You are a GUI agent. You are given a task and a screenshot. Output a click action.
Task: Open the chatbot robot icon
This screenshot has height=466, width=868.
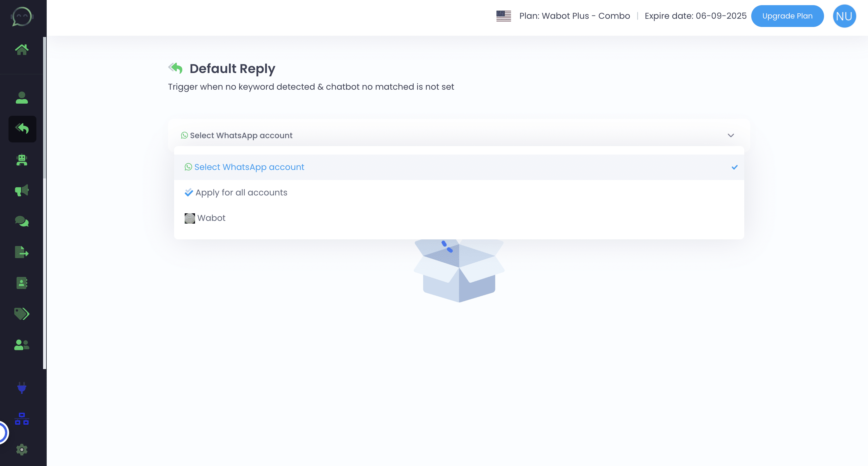(x=22, y=160)
